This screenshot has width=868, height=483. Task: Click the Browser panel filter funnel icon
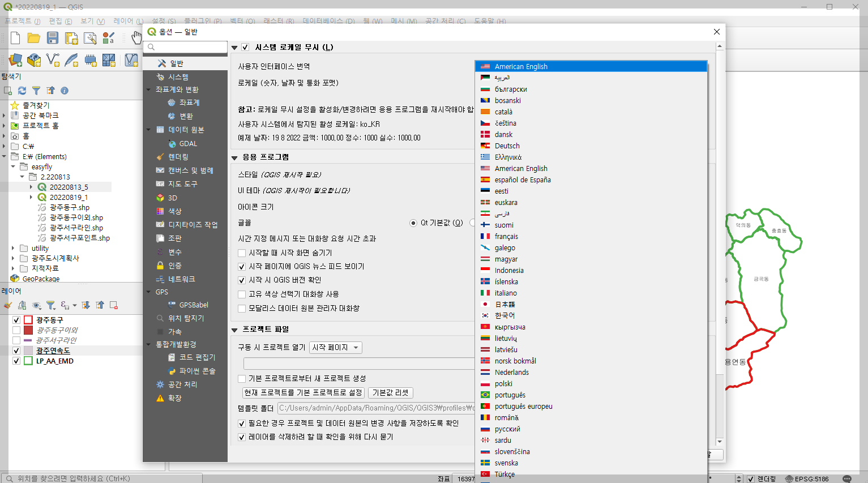tap(36, 91)
